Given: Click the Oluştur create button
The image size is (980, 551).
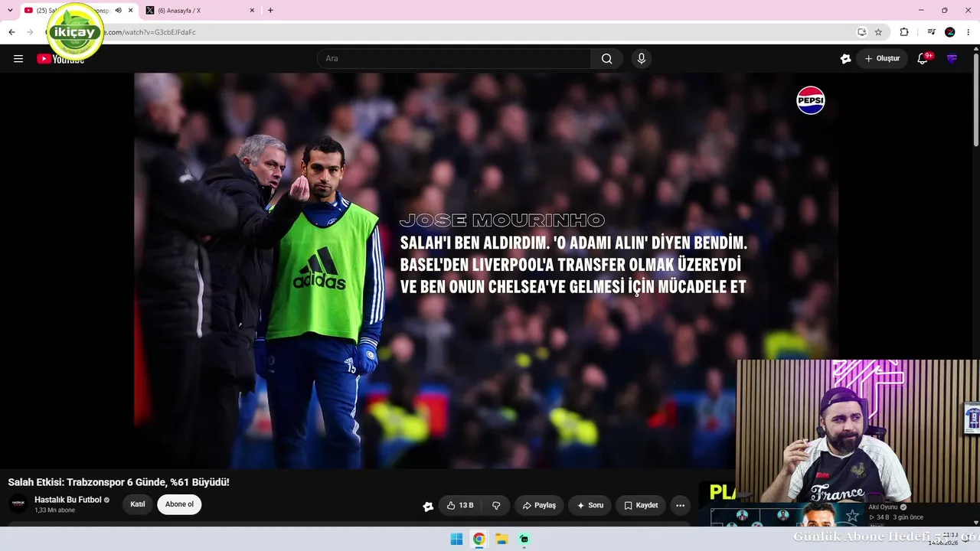Looking at the screenshot, I should click(x=882, y=59).
